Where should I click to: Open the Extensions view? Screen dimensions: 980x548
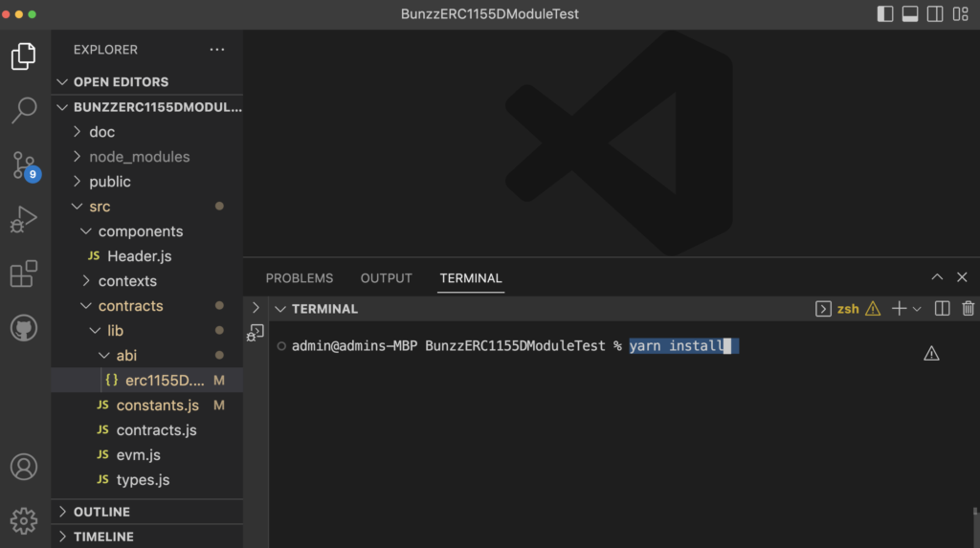(x=24, y=274)
